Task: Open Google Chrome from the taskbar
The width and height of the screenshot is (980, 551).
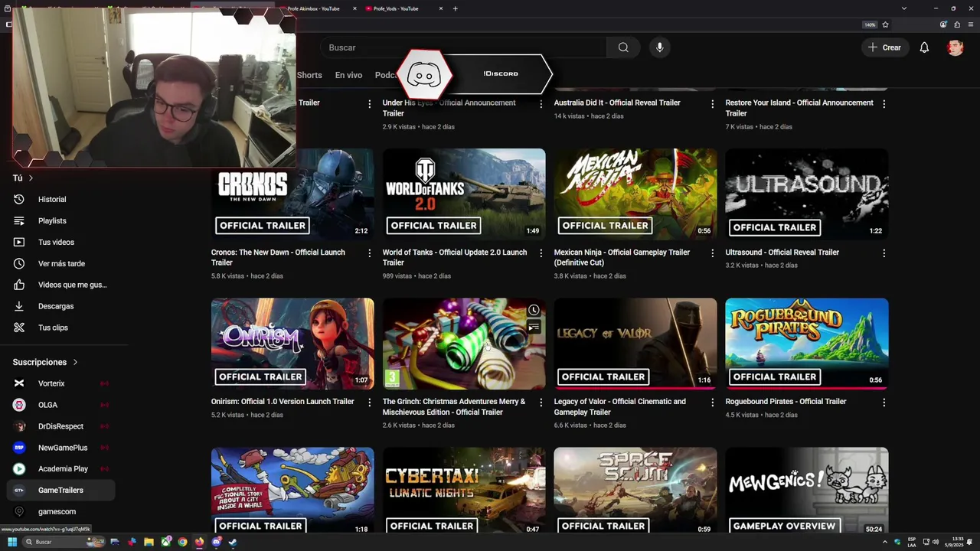Action: click(x=182, y=542)
